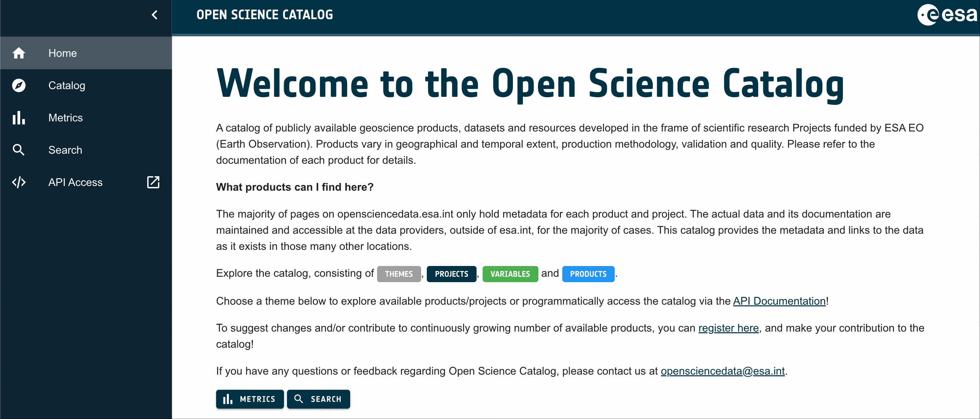Viewport: 980px width, 419px height.
Task: Select Search in the sidebar navigation
Action: (65, 150)
